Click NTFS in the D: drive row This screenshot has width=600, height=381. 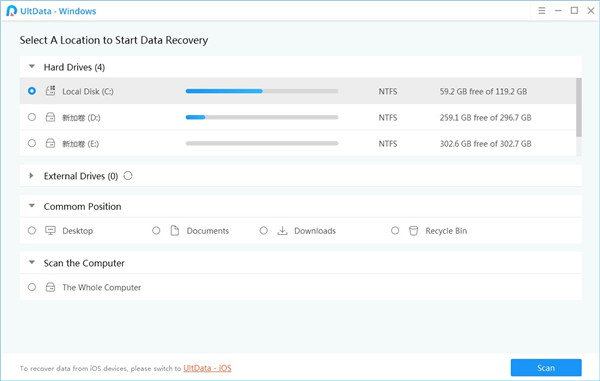[388, 117]
